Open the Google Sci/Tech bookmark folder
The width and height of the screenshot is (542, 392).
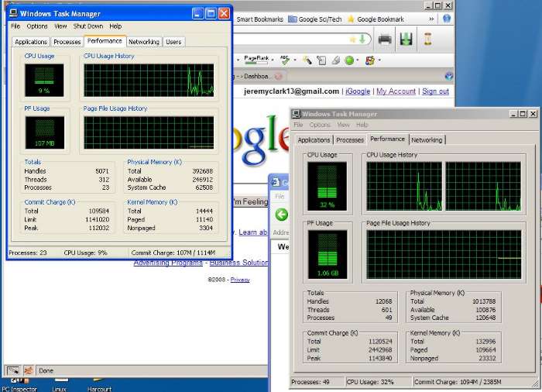(314, 19)
